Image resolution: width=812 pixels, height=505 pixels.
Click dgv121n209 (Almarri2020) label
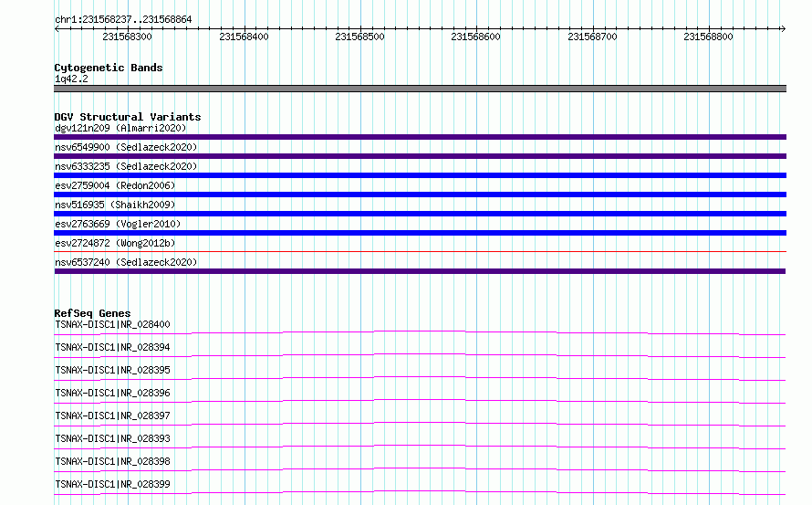[120, 128]
